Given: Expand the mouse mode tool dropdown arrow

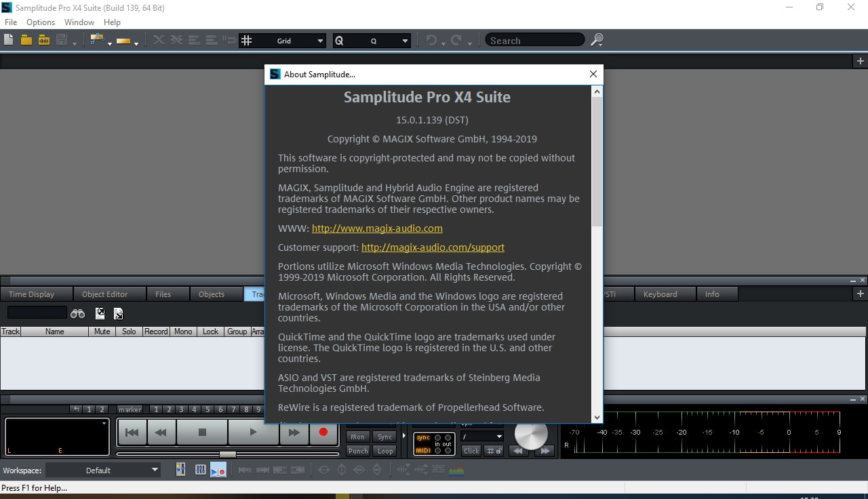Looking at the screenshot, I should [109, 44].
